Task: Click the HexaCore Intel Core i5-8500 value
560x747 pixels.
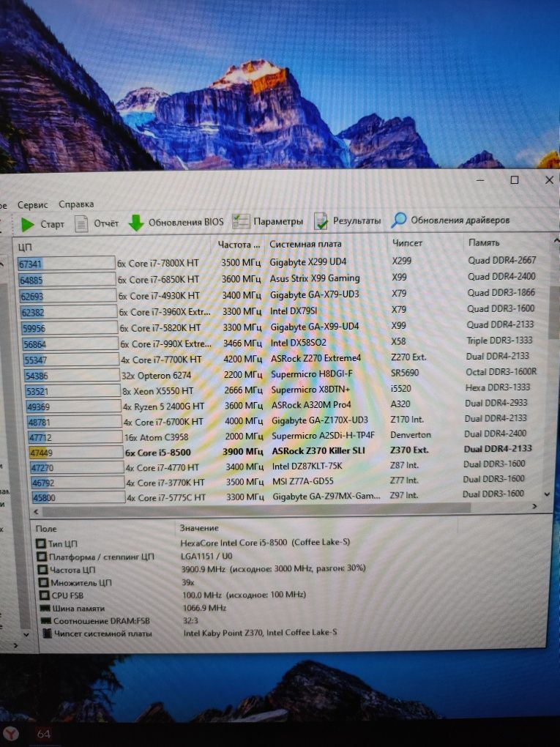Action: tap(265, 542)
